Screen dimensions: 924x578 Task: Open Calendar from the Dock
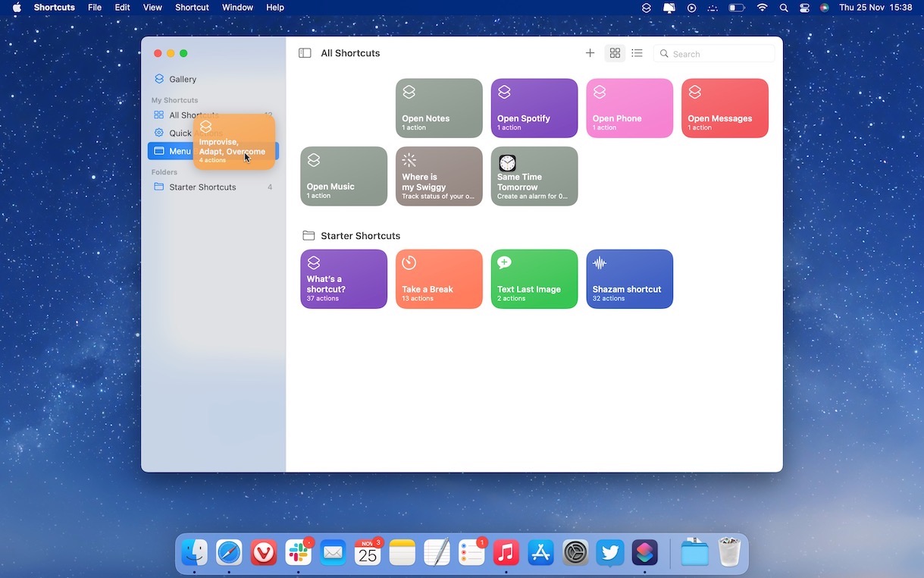coord(368,553)
